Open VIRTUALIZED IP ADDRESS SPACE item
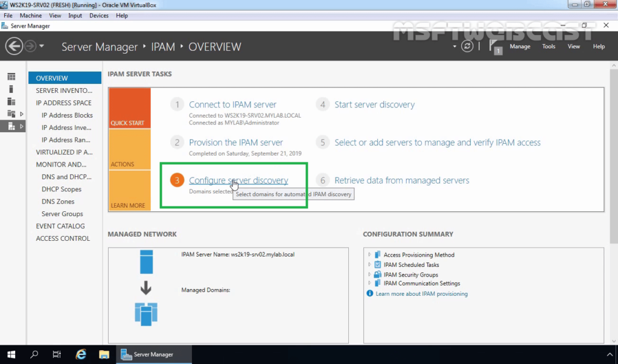618x364 pixels. [x=64, y=152]
